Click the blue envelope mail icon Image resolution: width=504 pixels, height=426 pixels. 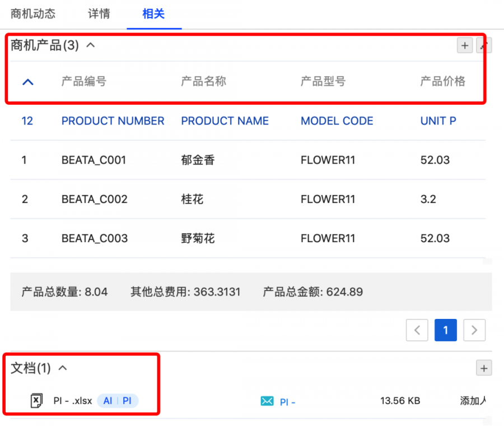[267, 401]
